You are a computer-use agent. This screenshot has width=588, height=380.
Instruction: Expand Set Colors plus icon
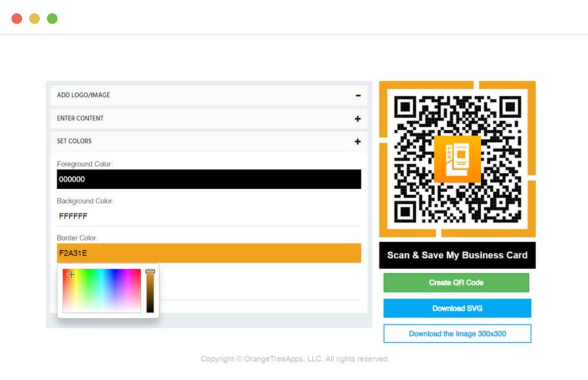point(358,142)
